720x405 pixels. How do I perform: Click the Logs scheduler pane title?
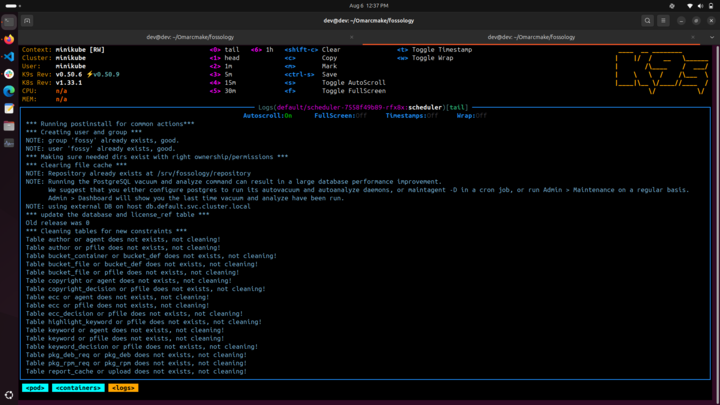363,107
